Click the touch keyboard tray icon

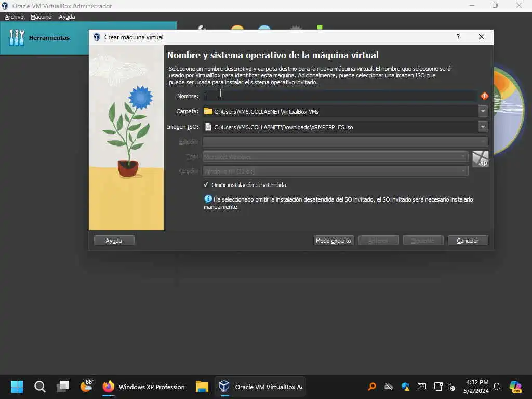[422, 387]
